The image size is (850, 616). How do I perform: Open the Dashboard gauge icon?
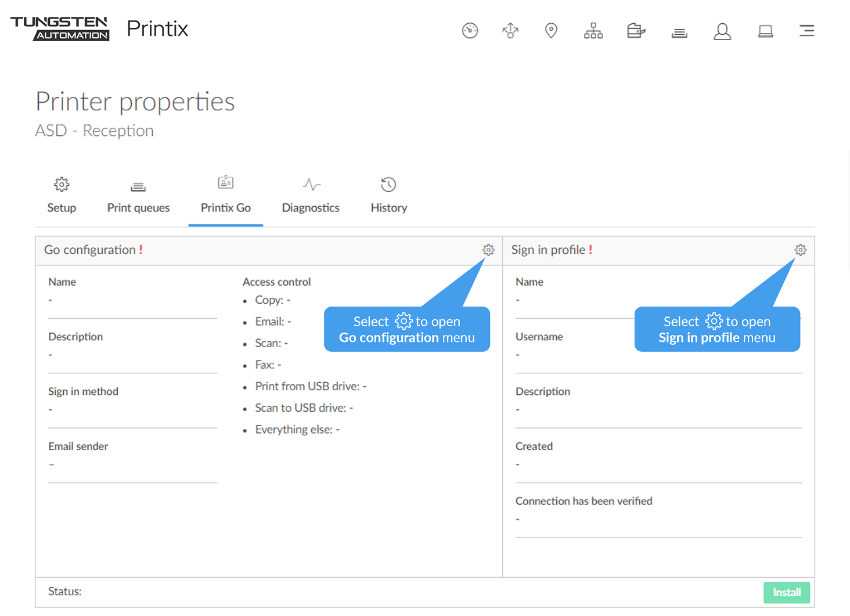(470, 30)
